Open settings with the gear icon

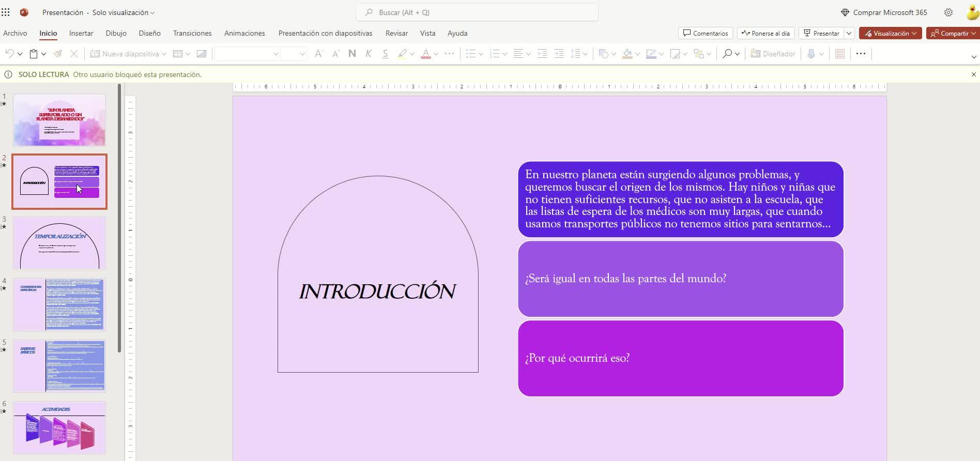click(948, 12)
